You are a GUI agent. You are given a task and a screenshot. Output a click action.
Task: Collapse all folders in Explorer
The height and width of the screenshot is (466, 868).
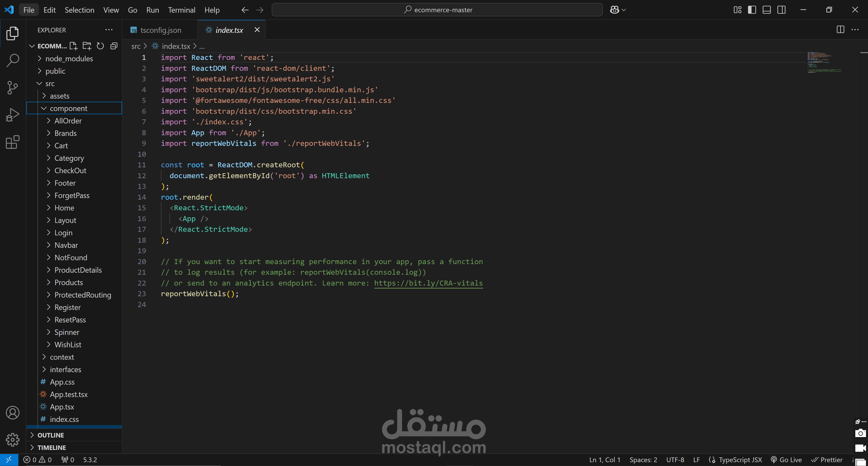click(114, 46)
